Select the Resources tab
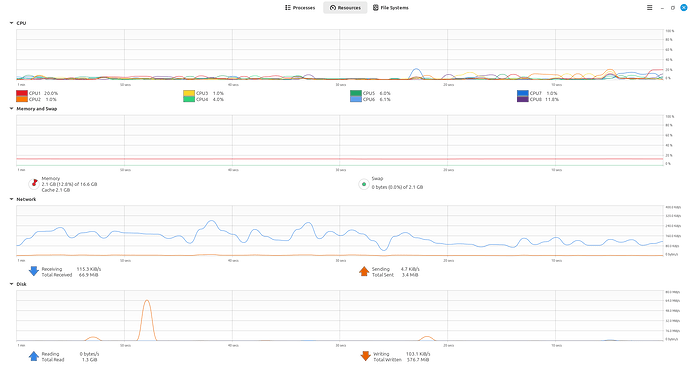The height and width of the screenshot is (371, 690). point(345,7)
